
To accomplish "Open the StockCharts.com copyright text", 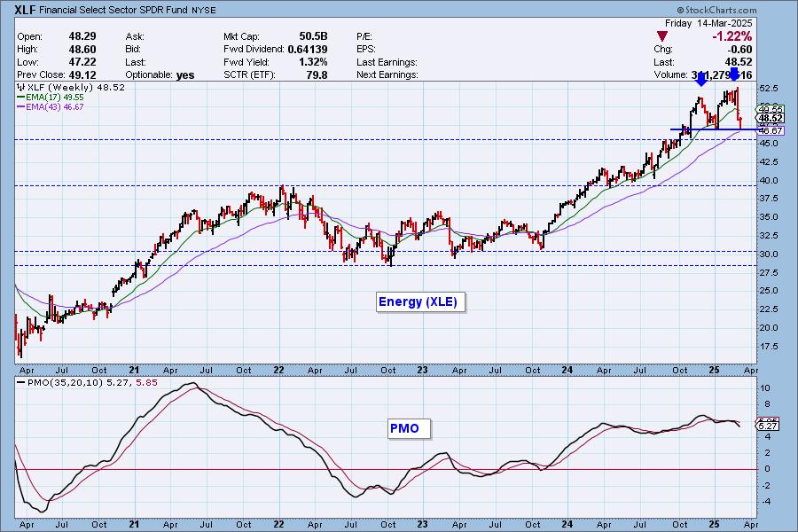I will click(x=716, y=10).
